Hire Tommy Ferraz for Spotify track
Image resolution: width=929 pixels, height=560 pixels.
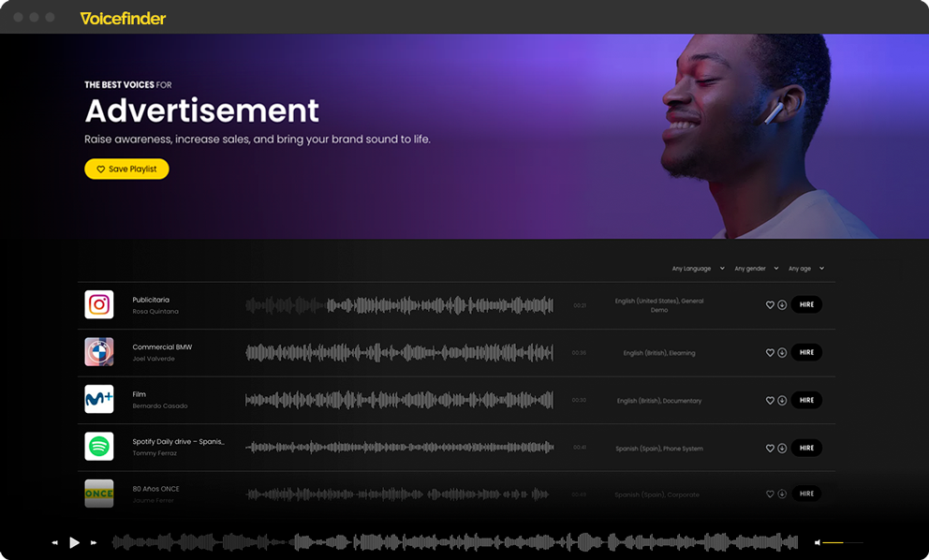pos(806,448)
